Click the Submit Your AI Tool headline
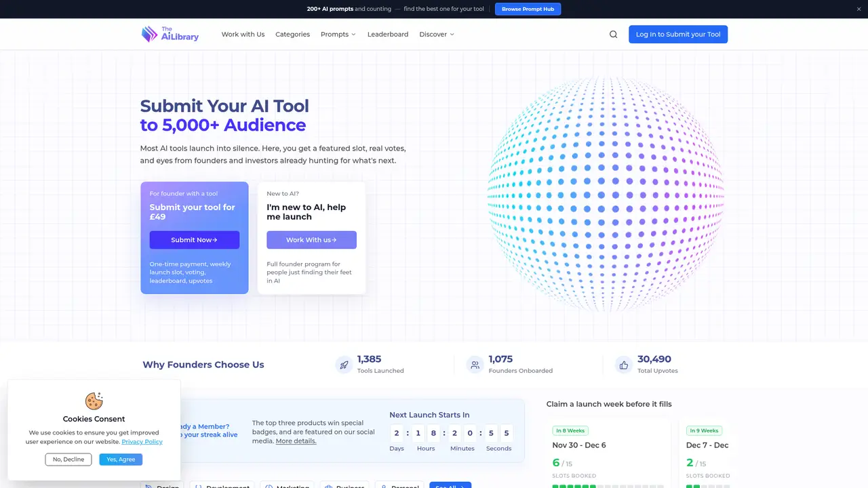The image size is (868, 488). tap(224, 106)
